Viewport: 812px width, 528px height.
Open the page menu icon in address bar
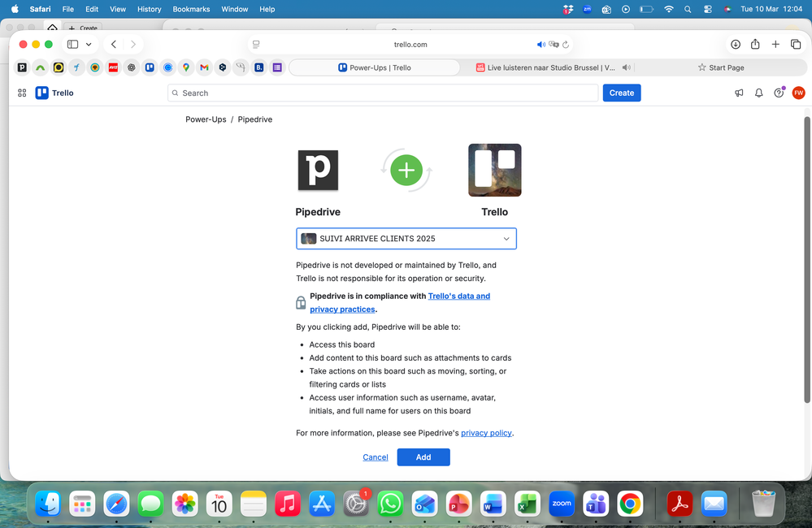pyautogui.click(x=256, y=45)
